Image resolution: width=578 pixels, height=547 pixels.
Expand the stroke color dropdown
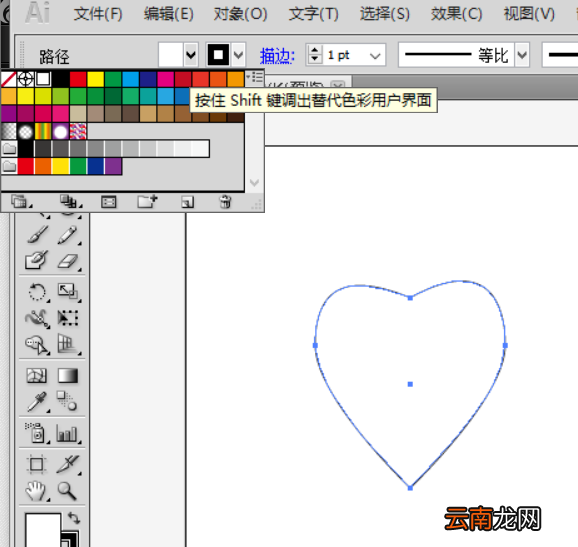(238, 55)
